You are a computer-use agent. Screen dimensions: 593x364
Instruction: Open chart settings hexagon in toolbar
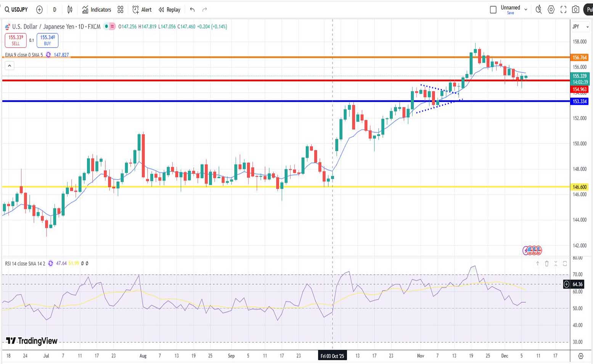tap(551, 10)
